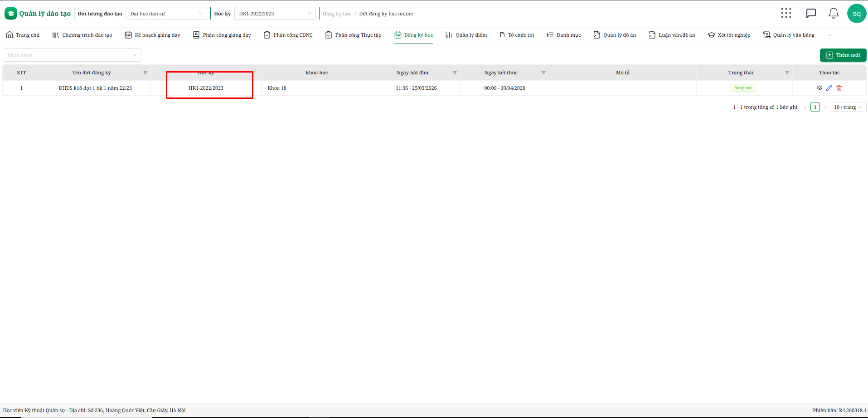Open the Chọn khoá dropdown
This screenshot has height=418, width=868.
point(72,55)
